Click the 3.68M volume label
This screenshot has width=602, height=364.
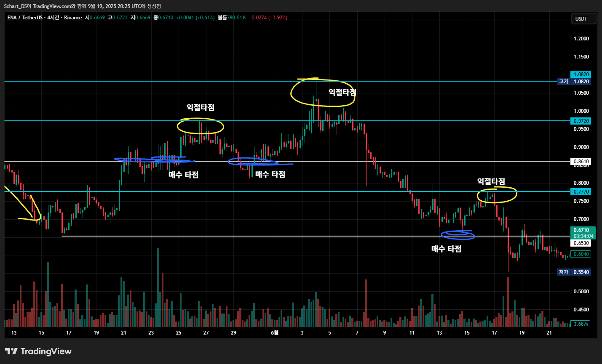581,324
